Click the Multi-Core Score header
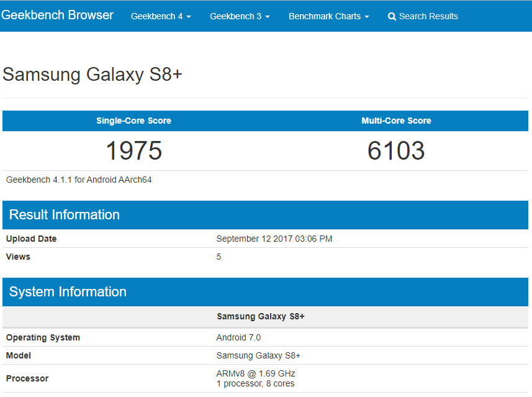Image resolution: width=532 pixels, height=397 pixels. [396, 121]
